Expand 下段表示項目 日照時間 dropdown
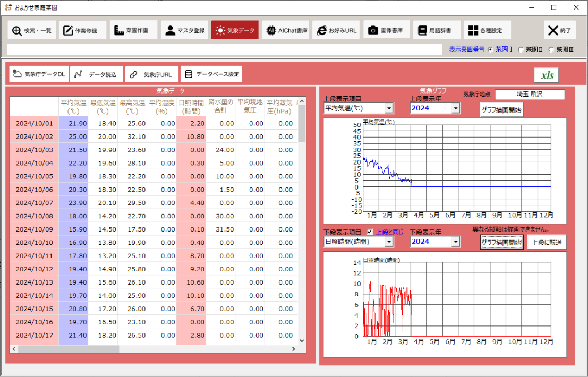Image resolution: width=588 pixels, height=377 pixels. pos(389,242)
